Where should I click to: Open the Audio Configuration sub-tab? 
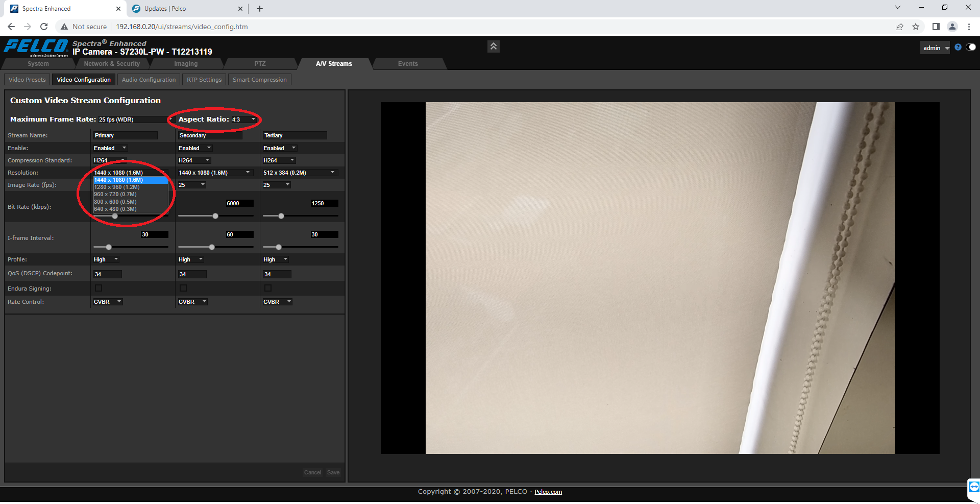pos(149,80)
